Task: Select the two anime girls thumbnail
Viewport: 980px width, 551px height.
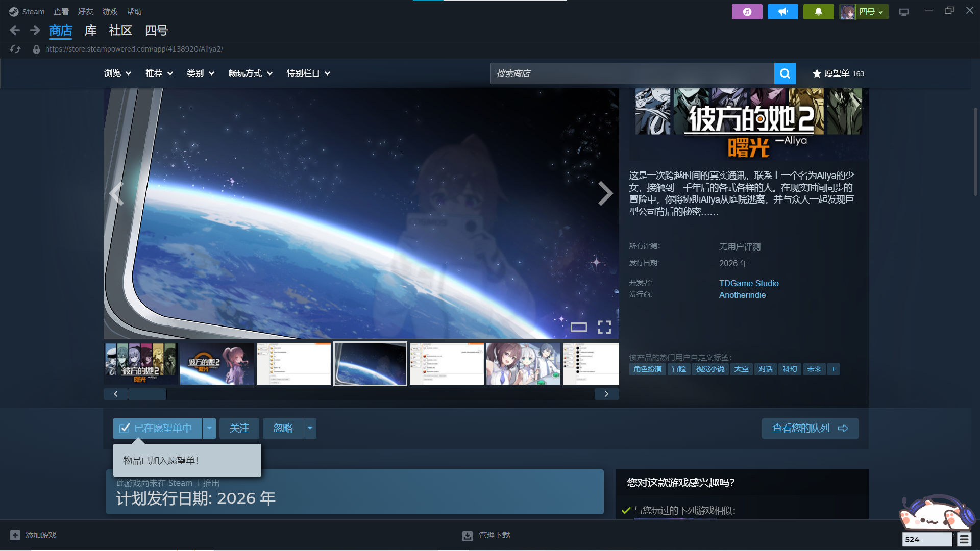Action: [x=523, y=364]
